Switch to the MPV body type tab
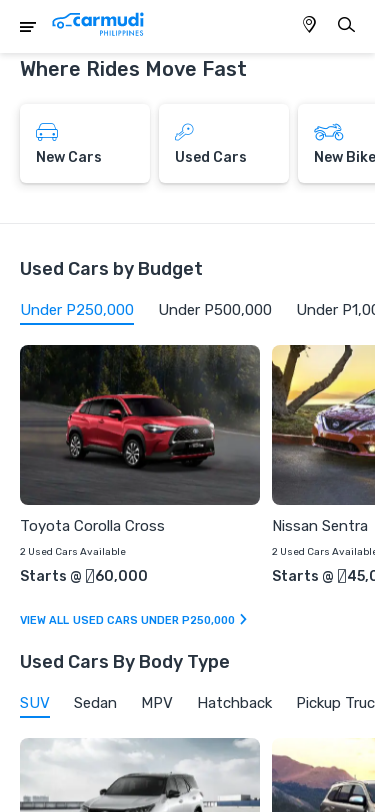 [157, 703]
